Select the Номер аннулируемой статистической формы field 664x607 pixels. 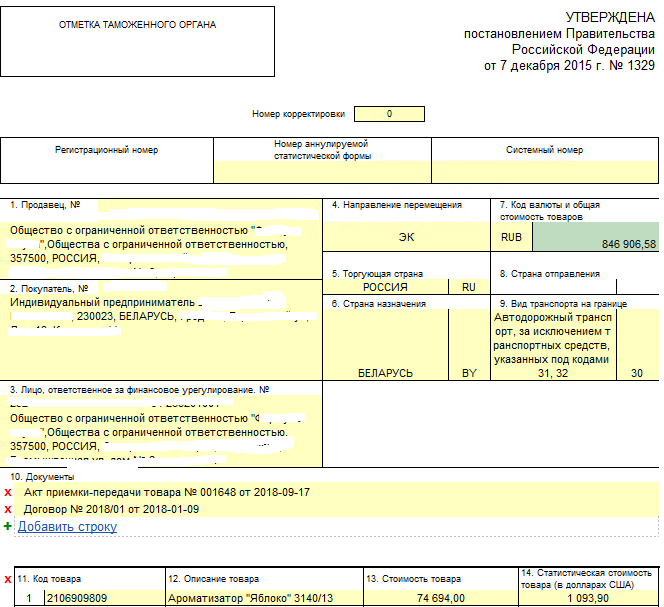[x=322, y=172]
